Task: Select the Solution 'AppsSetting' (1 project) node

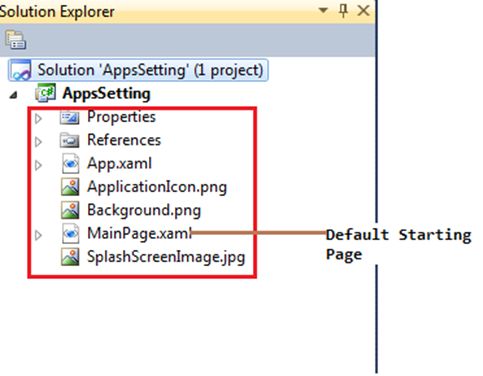Action: pos(138,70)
